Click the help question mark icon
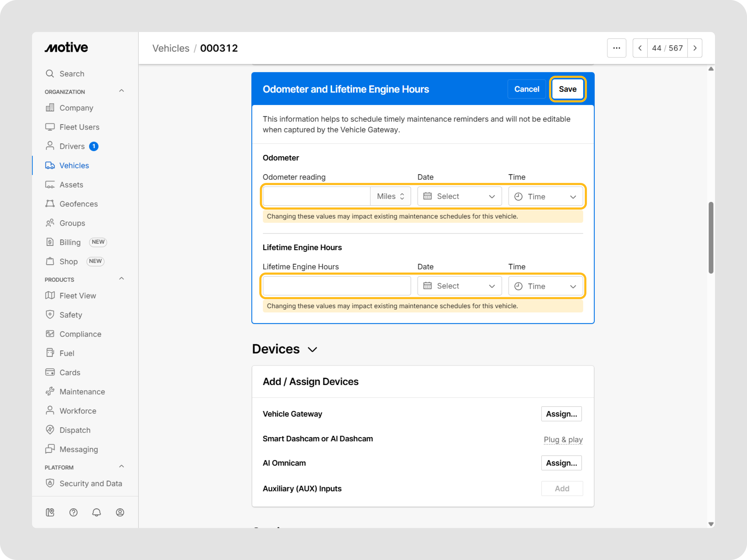The height and width of the screenshot is (560, 747). coord(73,513)
